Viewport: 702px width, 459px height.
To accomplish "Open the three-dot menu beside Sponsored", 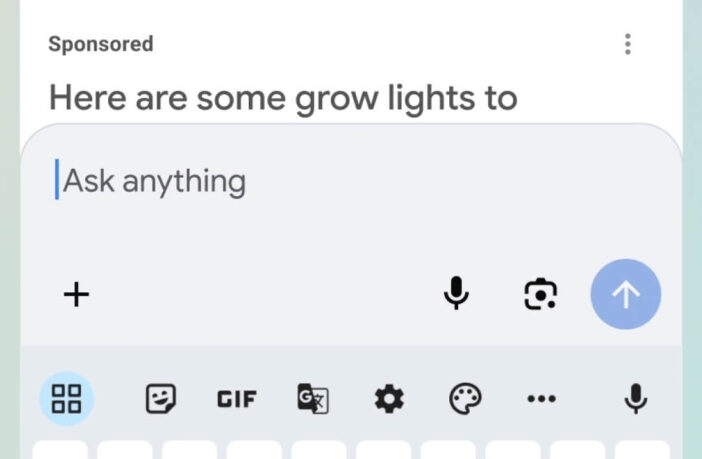I will (628, 44).
